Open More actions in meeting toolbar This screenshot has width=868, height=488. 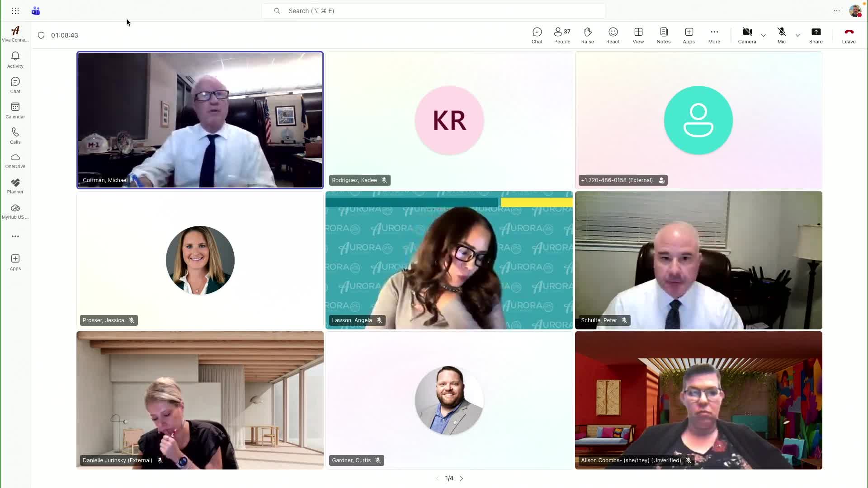click(714, 35)
